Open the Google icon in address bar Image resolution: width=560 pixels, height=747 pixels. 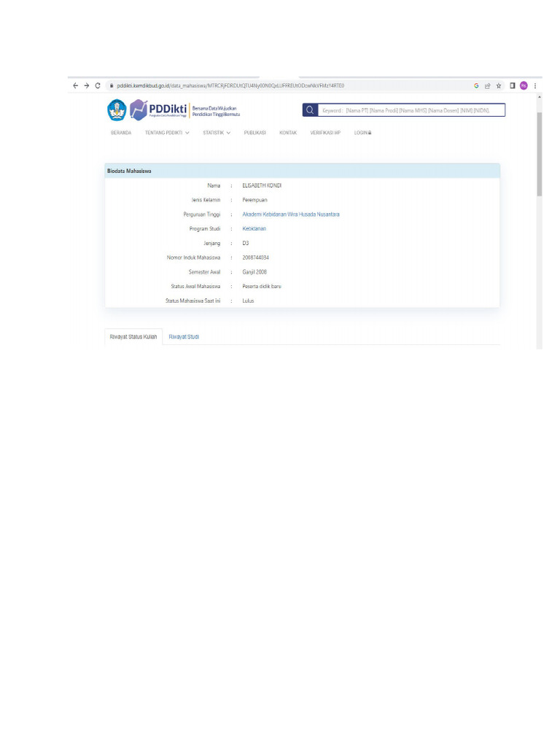point(476,86)
